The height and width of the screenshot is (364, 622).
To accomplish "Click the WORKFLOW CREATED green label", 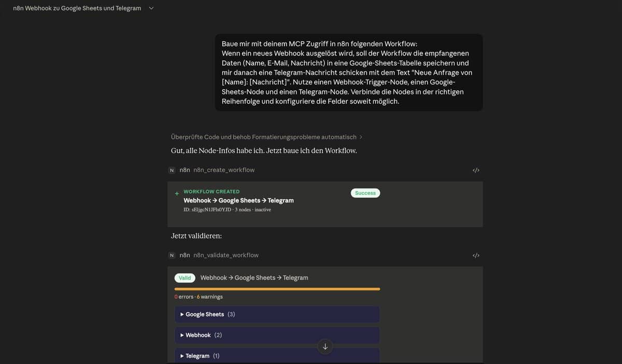I will coord(211,192).
